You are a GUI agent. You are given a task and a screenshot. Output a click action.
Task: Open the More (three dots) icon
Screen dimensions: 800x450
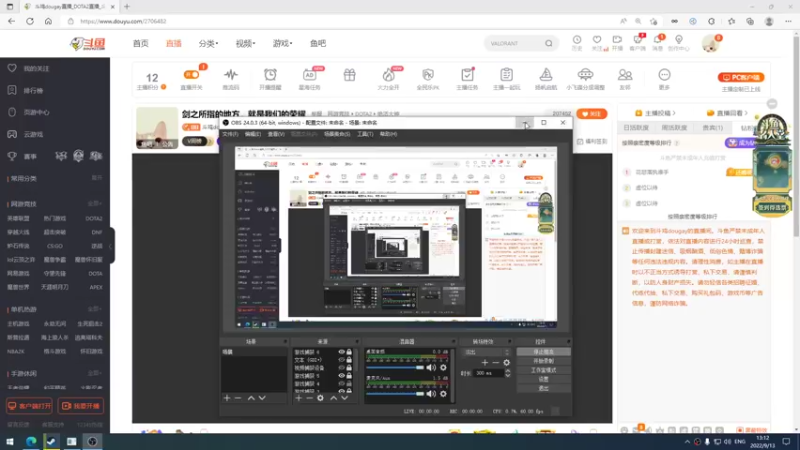(664, 75)
